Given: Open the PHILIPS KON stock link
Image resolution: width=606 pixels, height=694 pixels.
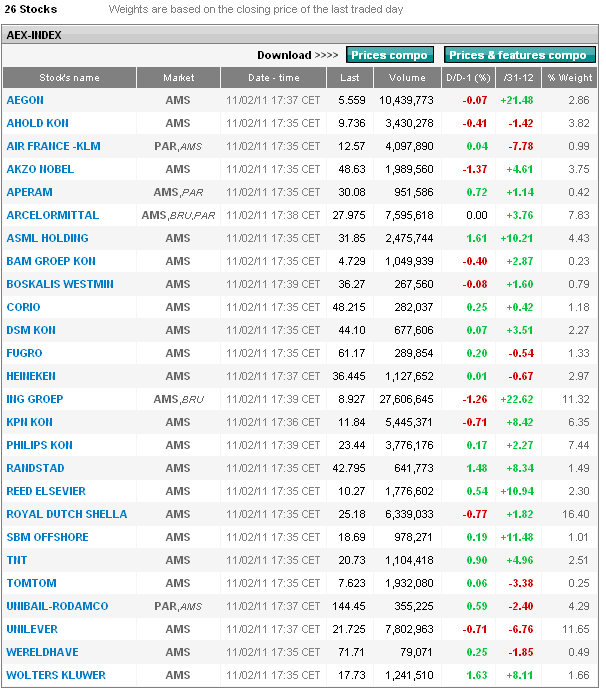Looking at the screenshot, I should click(39, 446).
